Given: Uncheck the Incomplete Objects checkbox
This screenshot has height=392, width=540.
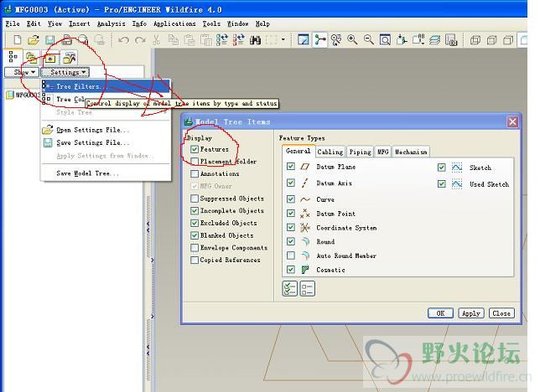Looking at the screenshot, I should (195, 210).
